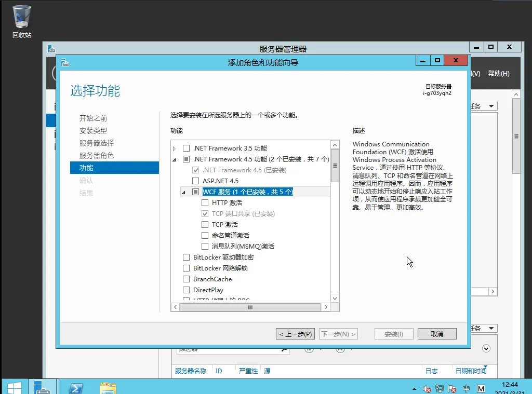The image size is (532, 394).
Task: Show hidden tray icons arrow
Action: point(414,389)
